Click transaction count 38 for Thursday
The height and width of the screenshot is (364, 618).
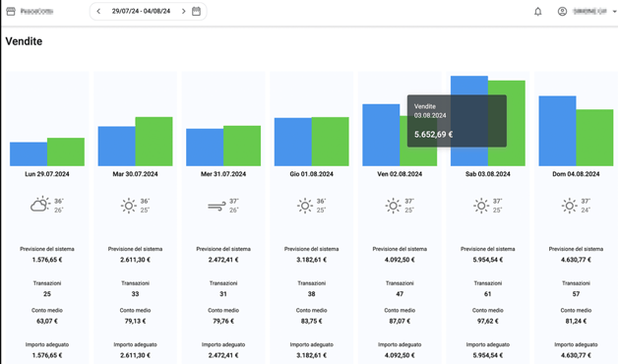coord(311,294)
